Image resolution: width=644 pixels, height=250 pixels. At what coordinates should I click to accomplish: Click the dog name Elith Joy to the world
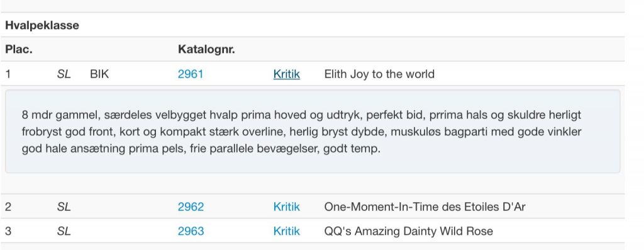click(379, 74)
